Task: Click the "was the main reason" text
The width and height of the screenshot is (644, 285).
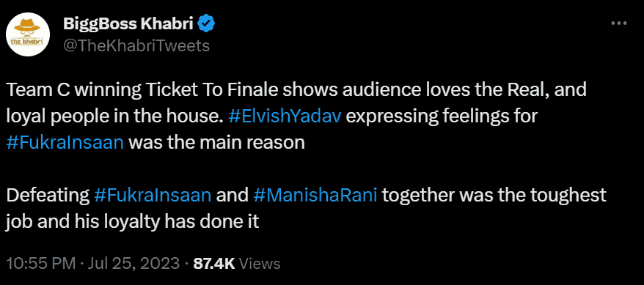Action: [217, 143]
